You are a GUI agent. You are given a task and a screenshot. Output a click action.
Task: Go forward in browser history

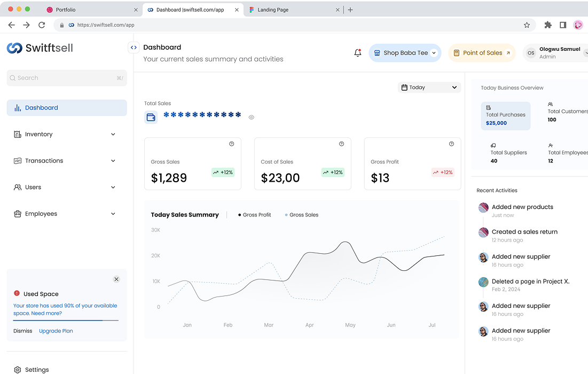point(26,25)
